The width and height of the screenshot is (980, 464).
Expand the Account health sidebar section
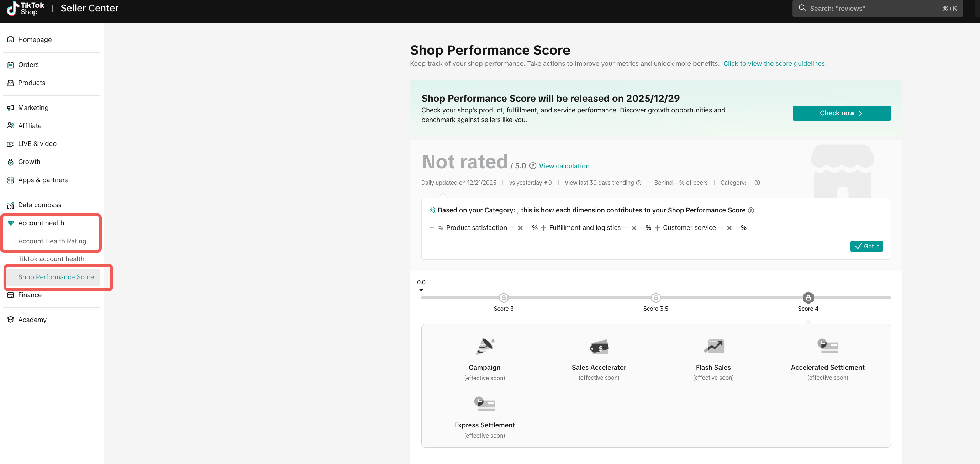(x=41, y=223)
